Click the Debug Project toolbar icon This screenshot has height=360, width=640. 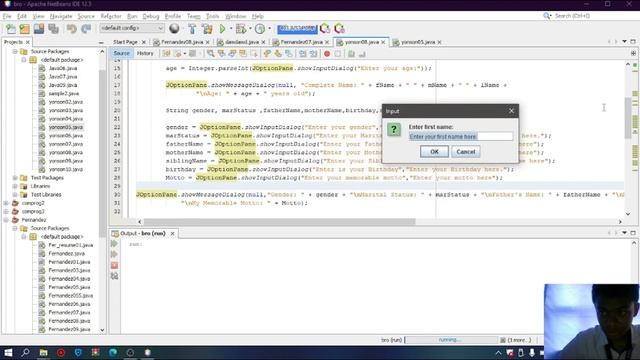[x=241, y=29]
